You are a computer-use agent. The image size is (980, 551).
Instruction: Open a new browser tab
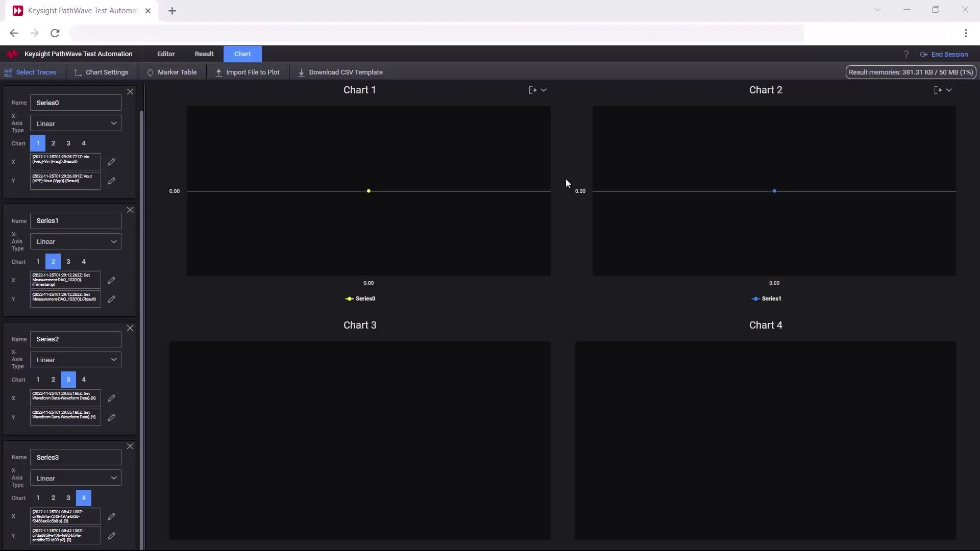tap(172, 11)
